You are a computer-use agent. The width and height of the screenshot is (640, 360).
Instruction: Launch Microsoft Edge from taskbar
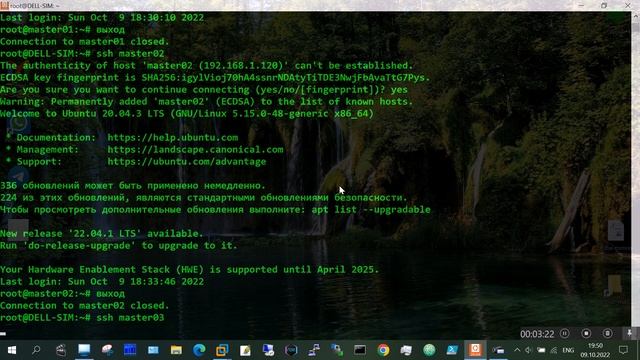point(199,350)
